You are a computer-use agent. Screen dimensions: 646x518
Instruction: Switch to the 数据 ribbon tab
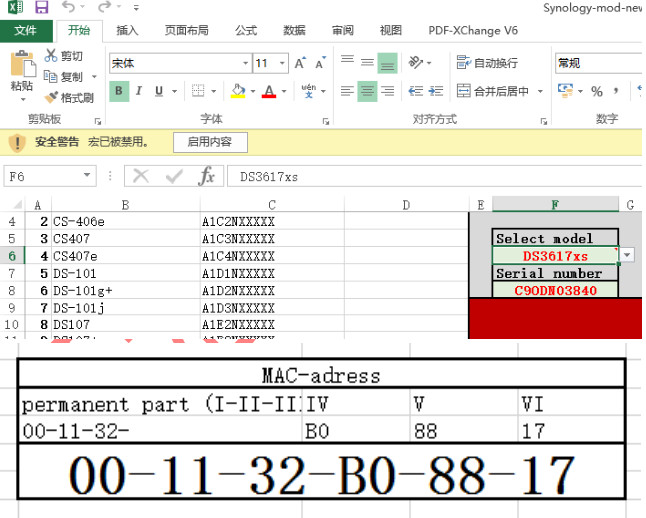tap(294, 30)
